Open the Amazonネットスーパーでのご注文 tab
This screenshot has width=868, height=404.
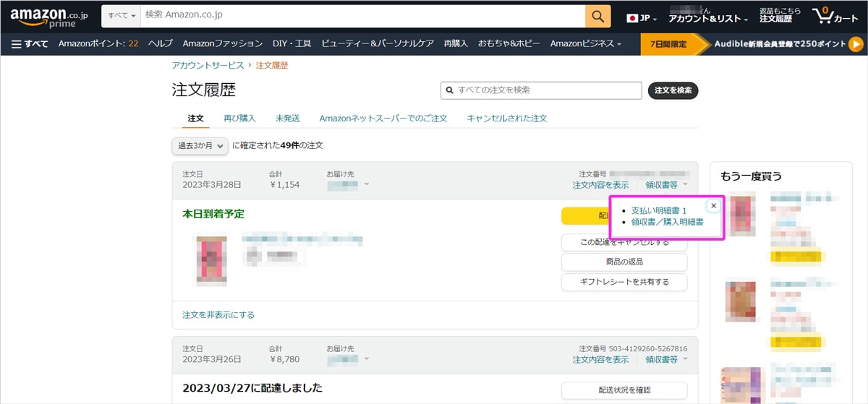(383, 118)
